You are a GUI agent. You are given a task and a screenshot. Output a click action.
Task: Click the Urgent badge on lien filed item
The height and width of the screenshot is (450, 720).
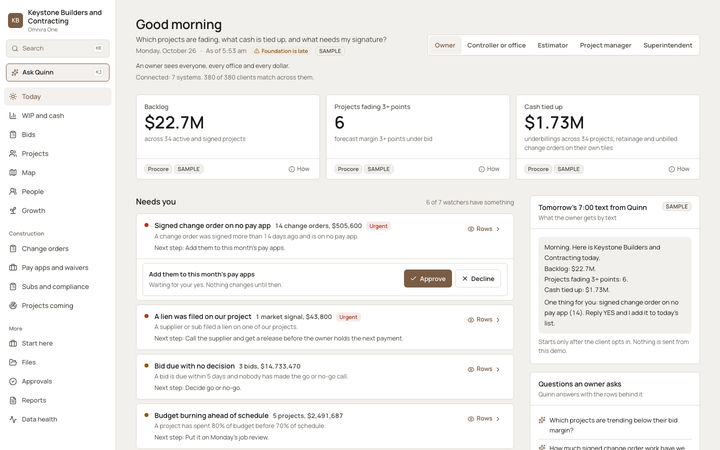pyautogui.click(x=348, y=317)
